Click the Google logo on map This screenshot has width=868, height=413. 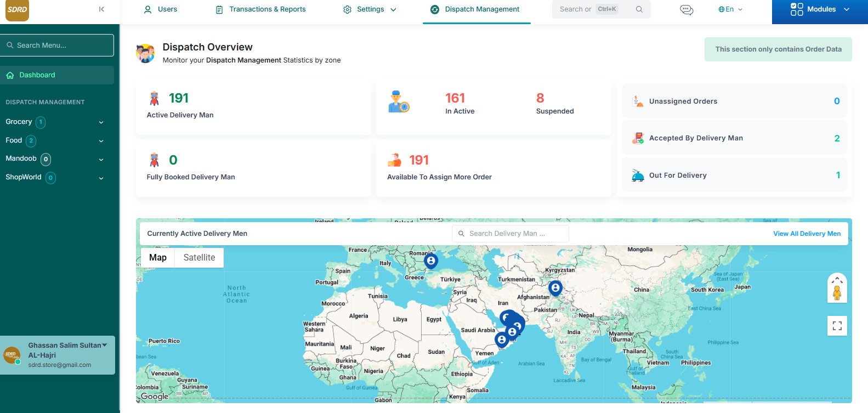point(155,396)
